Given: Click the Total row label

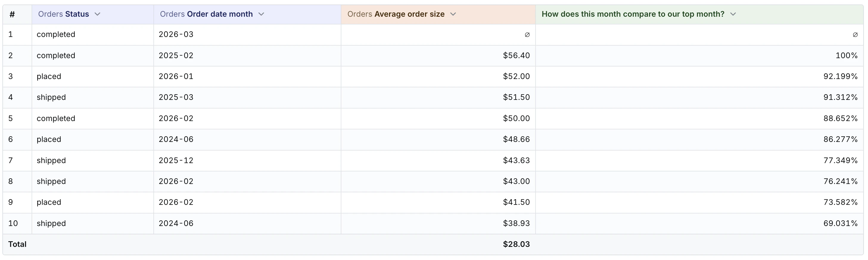Looking at the screenshot, I should point(17,244).
